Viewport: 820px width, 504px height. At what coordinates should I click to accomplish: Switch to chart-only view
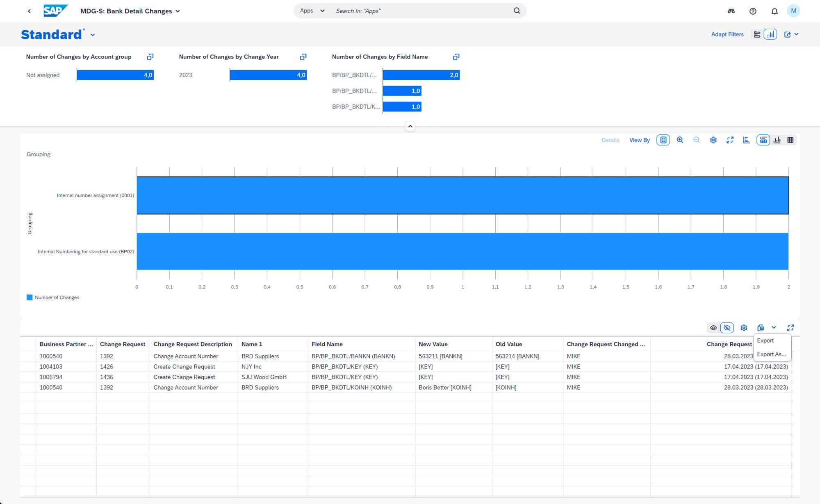tap(777, 140)
